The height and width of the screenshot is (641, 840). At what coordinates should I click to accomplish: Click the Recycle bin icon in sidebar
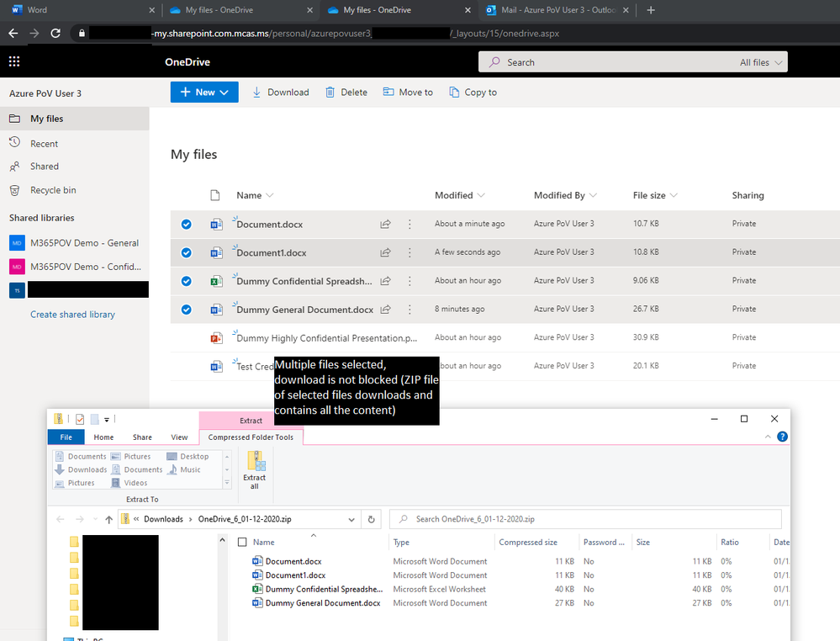14,190
